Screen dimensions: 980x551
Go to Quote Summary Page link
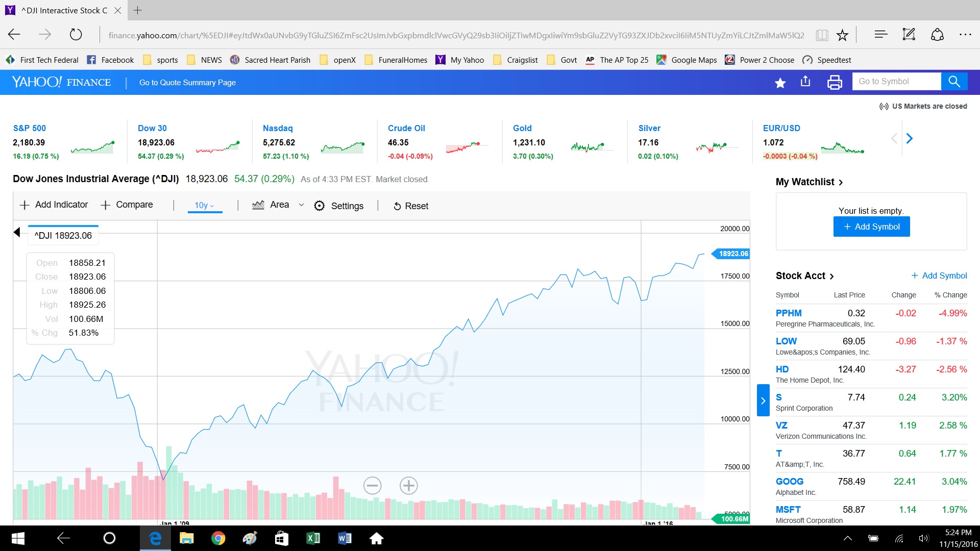click(x=187, y=83)
